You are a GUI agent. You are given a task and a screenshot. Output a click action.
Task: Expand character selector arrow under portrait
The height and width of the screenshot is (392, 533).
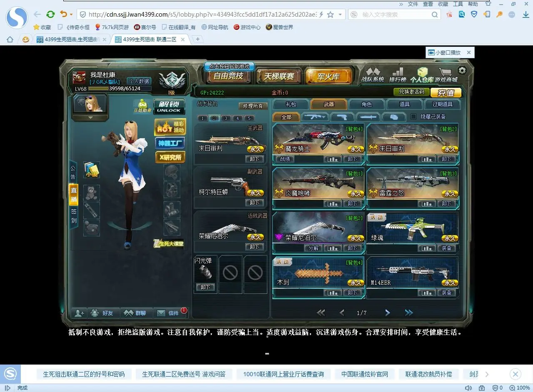(x=90, y=118)
